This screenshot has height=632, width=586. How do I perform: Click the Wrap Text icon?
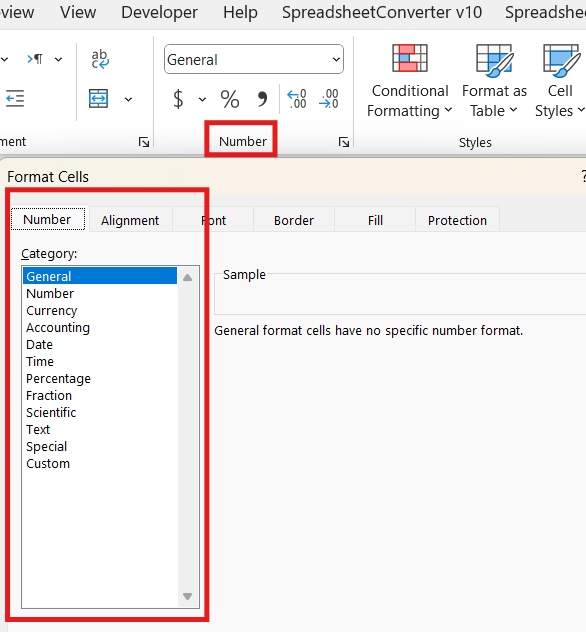click(100, 59)
